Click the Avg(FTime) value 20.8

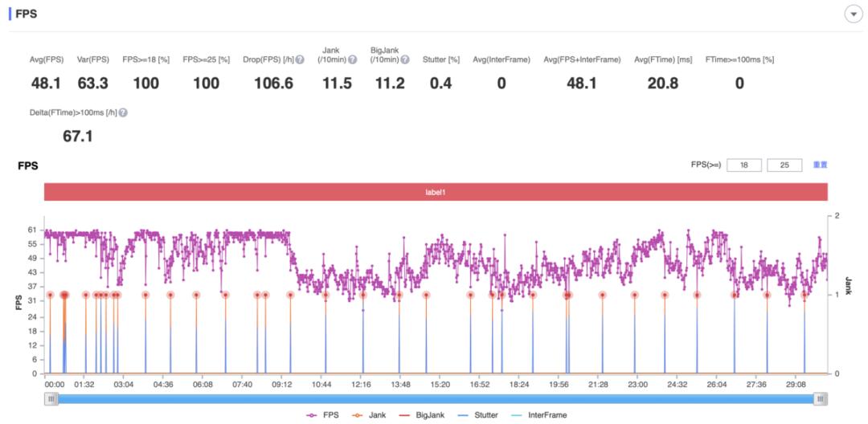point(663,84)
